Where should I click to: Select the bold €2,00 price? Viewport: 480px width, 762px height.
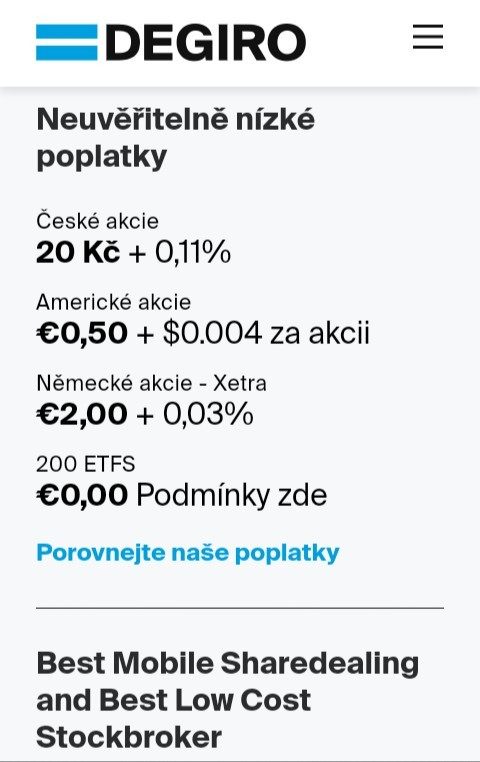point(82,415)
